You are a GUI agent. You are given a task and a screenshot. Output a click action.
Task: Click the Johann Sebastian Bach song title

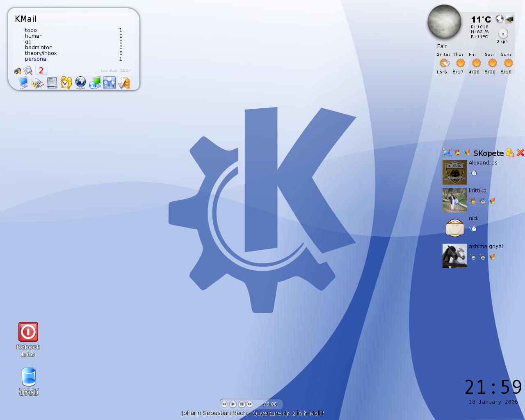[x=253, y=413]
